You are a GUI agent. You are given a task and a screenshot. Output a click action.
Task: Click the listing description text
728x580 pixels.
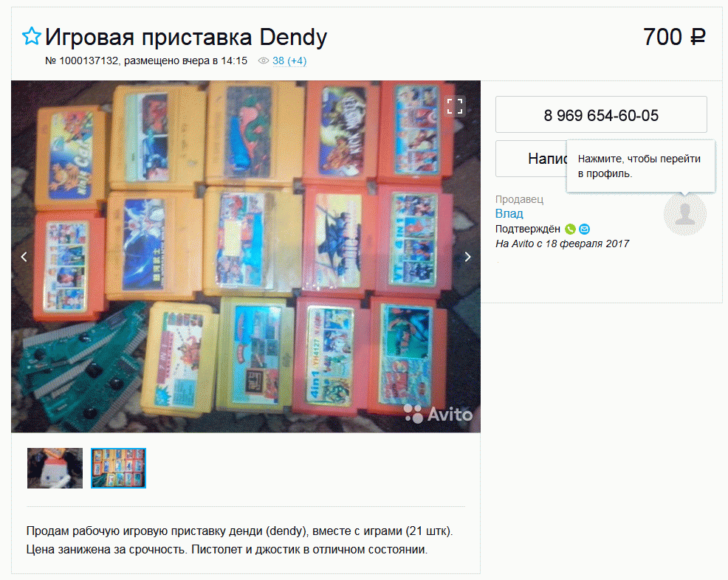(239, 540)
